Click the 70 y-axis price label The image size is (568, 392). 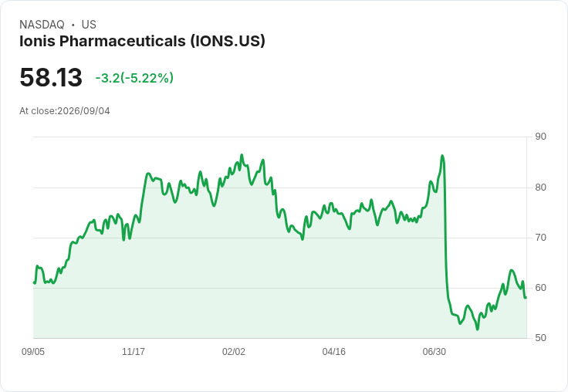pyautogui.click(x=540, y=238)
